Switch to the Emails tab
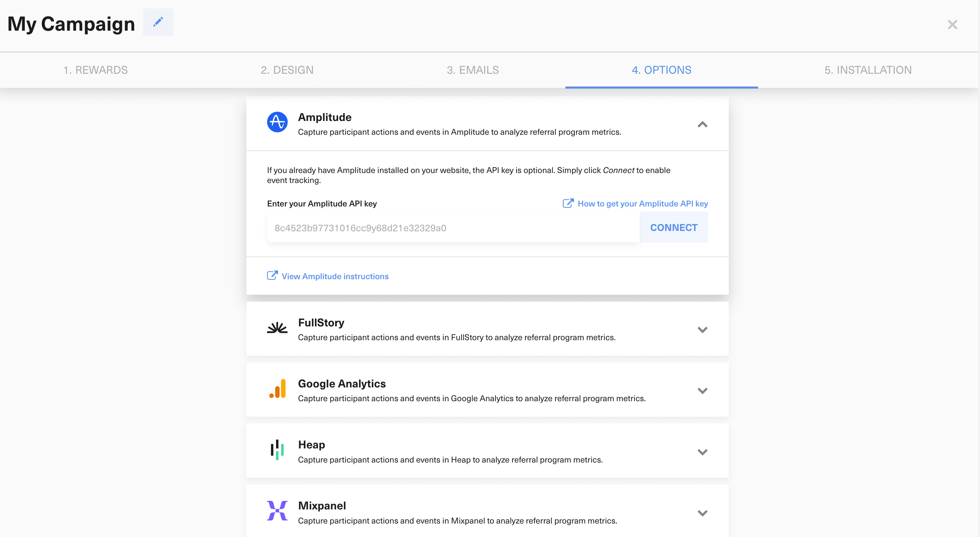This screenshot has width=980, height=537. [473, 70]
